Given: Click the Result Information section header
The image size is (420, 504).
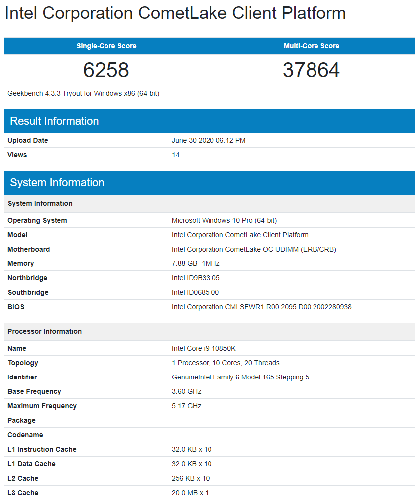Looking at the screenshot, I should pyautogui.click(x=54, y=121).
